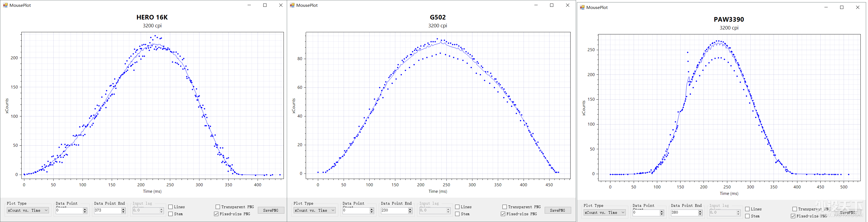Enable Stem checkbox in PAW3390 window
Image resolution: width=868 pixels, height=222 pixels.
click(747, 216)
